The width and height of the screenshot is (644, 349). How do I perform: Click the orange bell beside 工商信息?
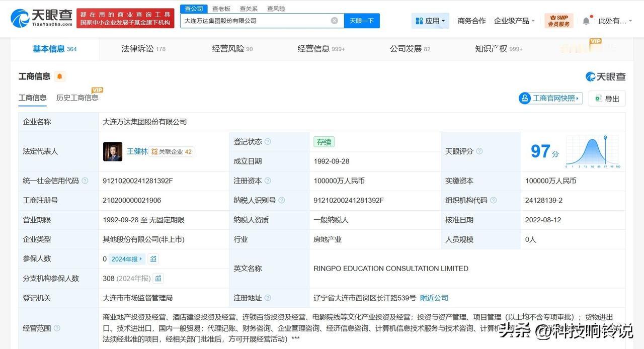coord(59,76)
